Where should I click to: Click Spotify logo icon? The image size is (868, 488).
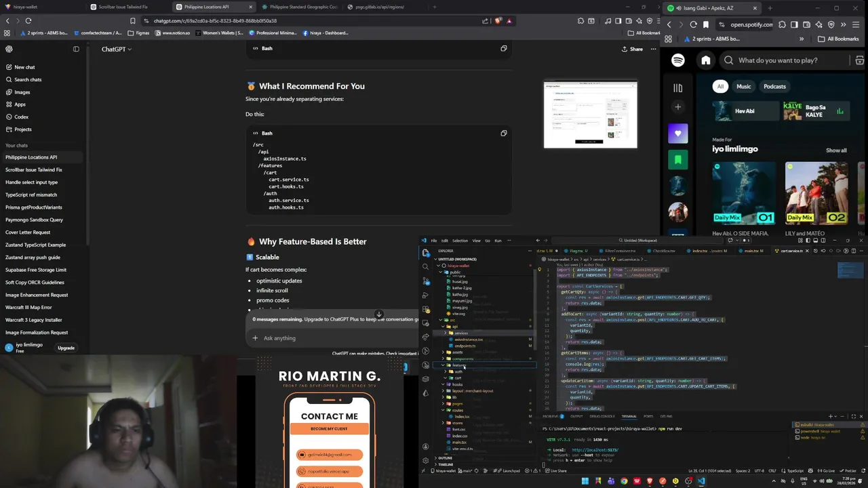[678, 60]
